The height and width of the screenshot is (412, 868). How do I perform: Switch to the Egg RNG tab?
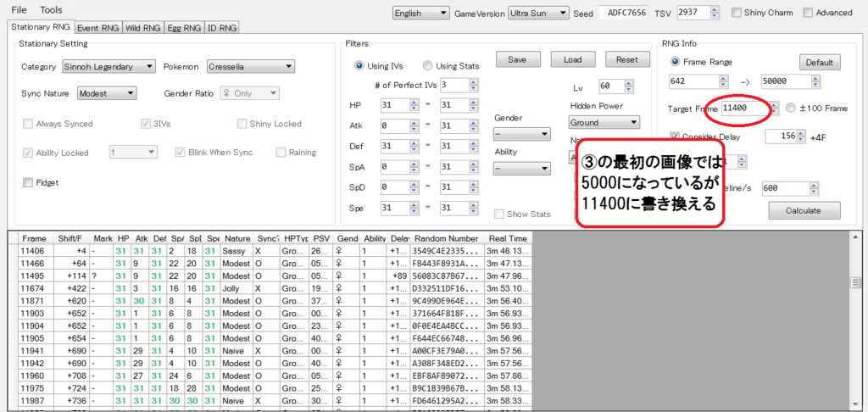pyautogui.click(x=184, y=28)
